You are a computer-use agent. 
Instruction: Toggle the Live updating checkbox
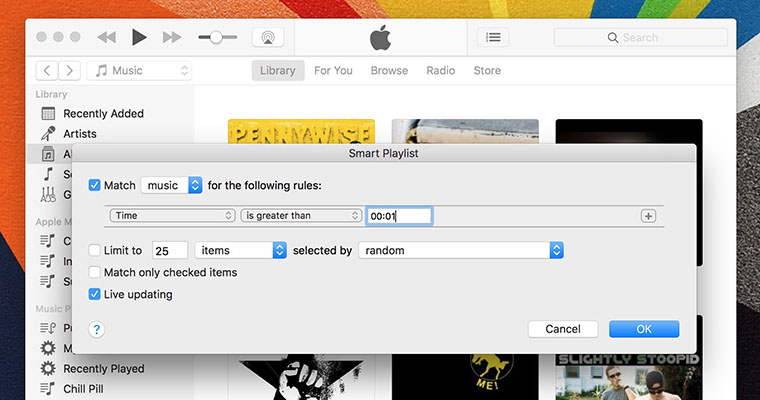(x=95, y=294)
